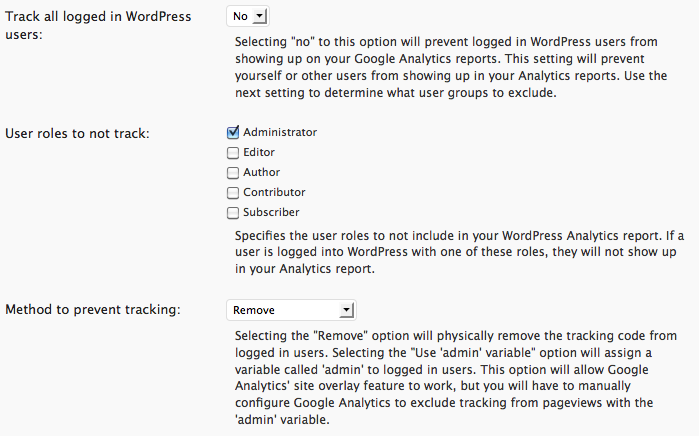The image size is (699, 436).
Task: Click the "Subscriber" label text
Action: (271, 212)
